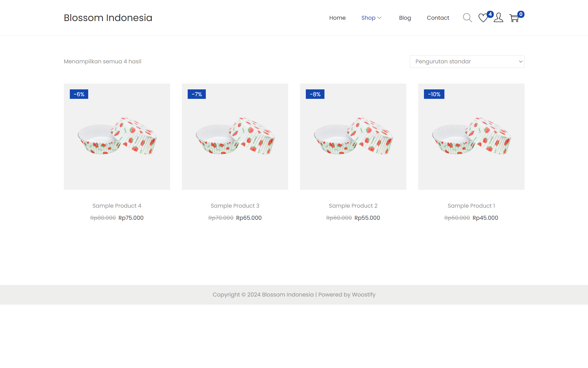Image resolution: width=588 pixels, height=368 pixels.
Task: Open the Pengurutan standar sort dropdown
Action: 467,62
